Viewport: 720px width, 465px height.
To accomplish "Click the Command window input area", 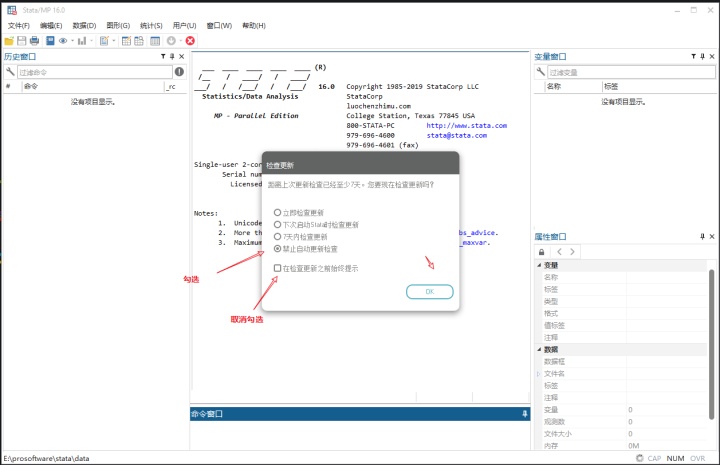I will (360, 435).
